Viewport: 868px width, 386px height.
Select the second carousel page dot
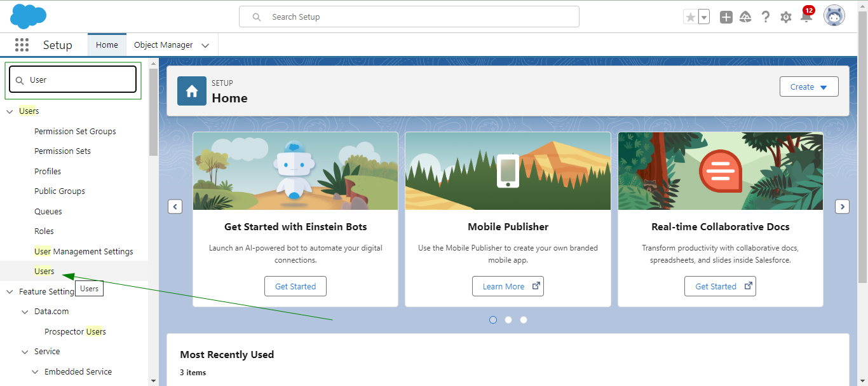508,320
